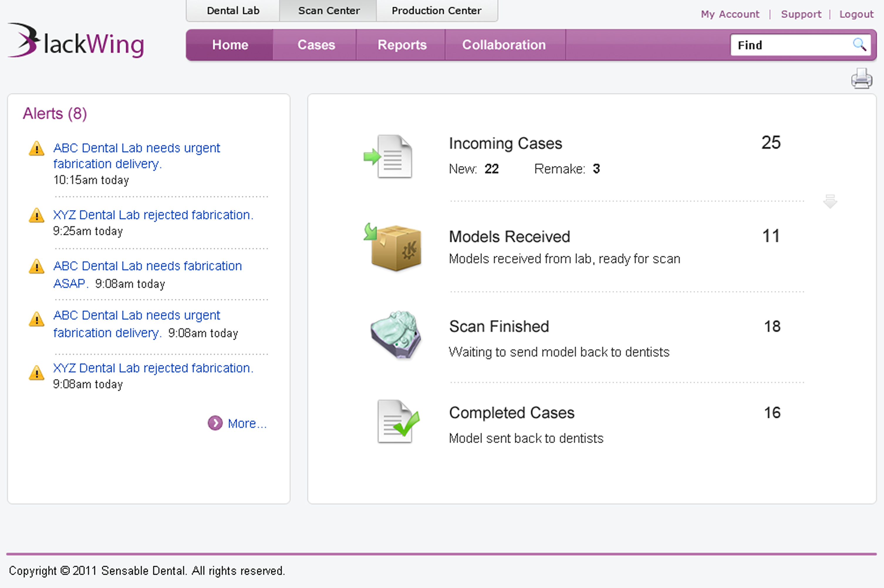Switch to the Dental Lab tab
884x588 pixels.
pos(233,11)
